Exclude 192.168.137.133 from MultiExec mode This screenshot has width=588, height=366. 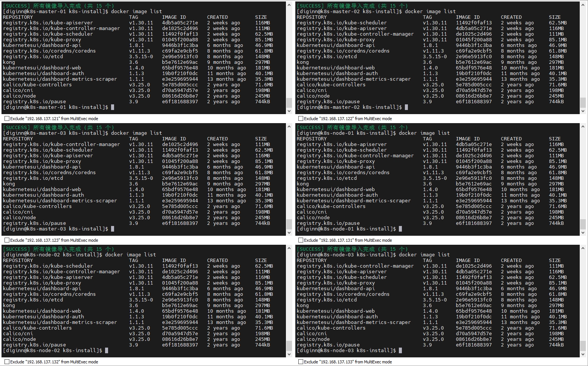tap(301, 362)
